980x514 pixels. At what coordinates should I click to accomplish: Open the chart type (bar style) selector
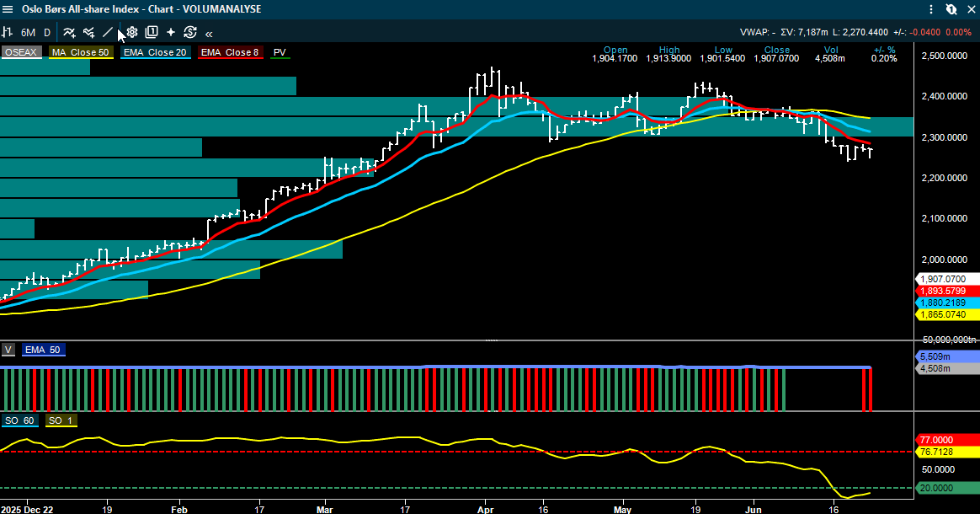tap(8, 33)
